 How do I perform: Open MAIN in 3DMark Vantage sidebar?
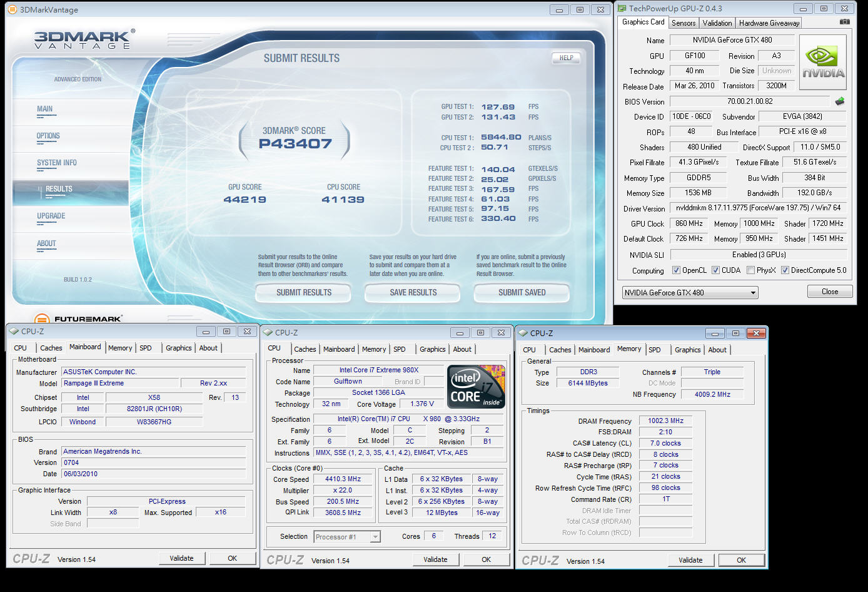[x=45, y=109]
